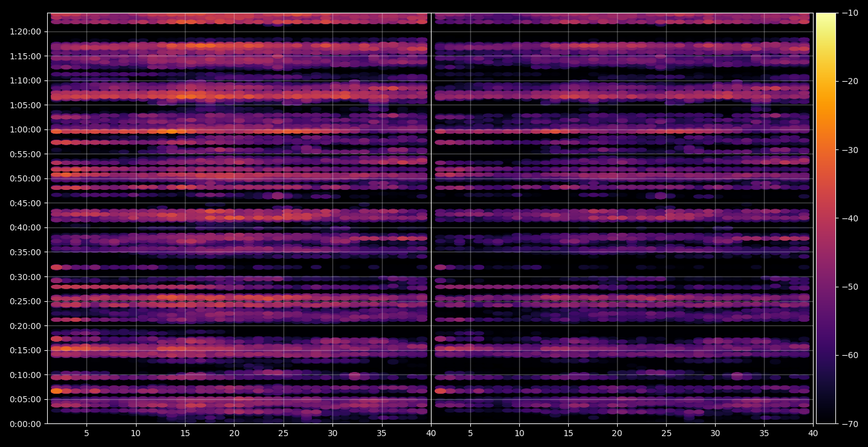
Task: Select the 0:40:00 time axis label
Action: point(25,227)
